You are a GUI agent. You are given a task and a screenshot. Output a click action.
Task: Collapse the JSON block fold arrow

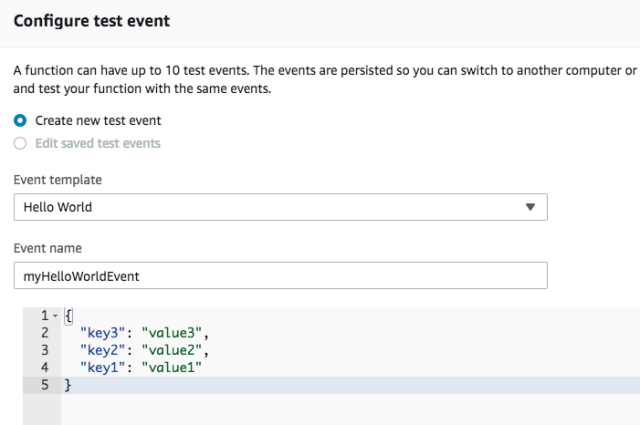pyautogui.click(x=55, y=317)
